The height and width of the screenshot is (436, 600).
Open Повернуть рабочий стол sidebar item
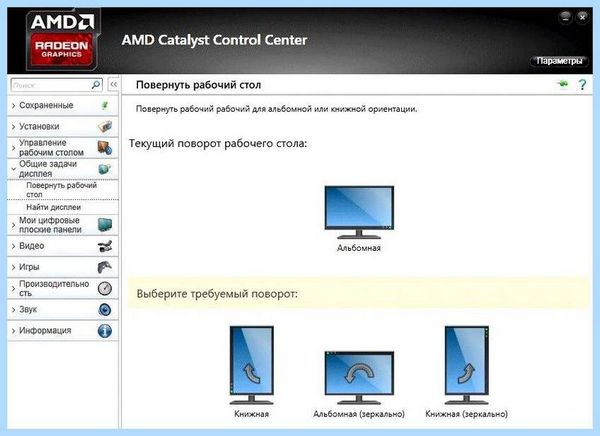[x=63, y=190]
